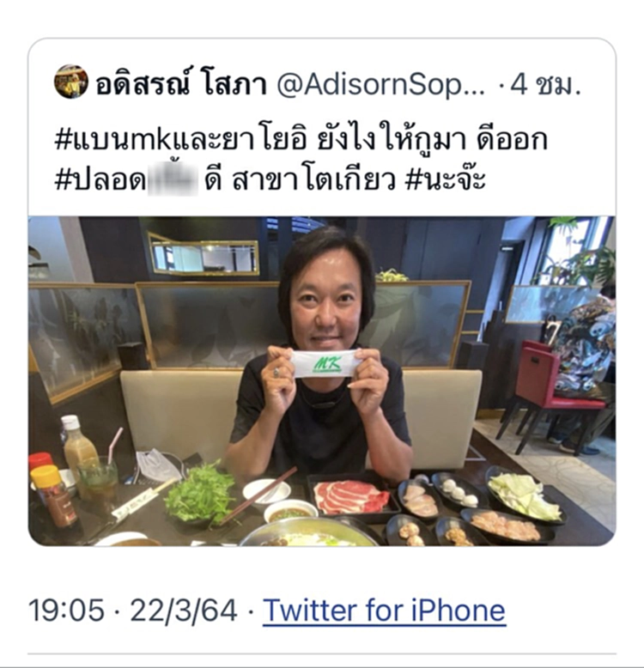Click the blurred word in the tweet
644x668 pixels.
(x=173, y=179)
